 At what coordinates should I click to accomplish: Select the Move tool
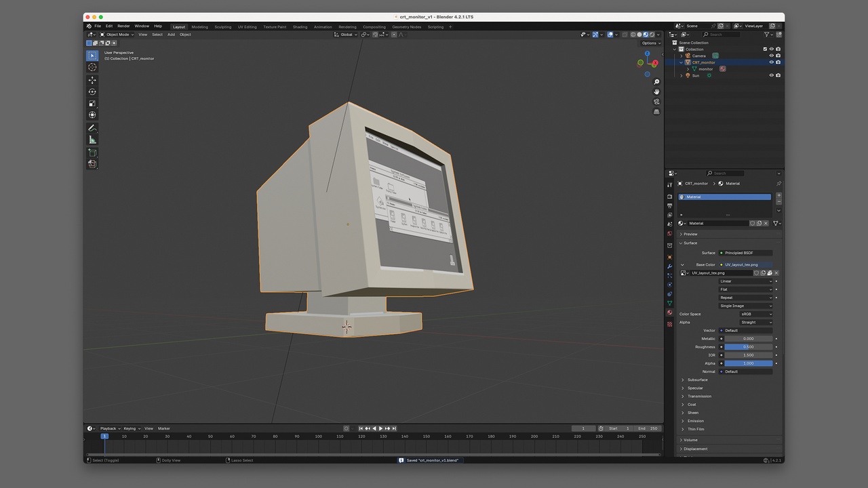tap(92, 80)
